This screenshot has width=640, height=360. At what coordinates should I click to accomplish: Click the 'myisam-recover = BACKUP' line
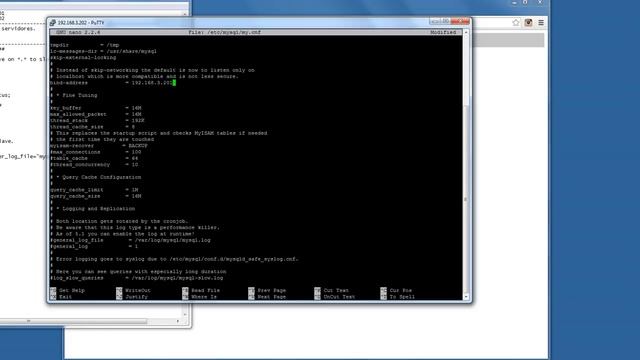click(99, 146)
